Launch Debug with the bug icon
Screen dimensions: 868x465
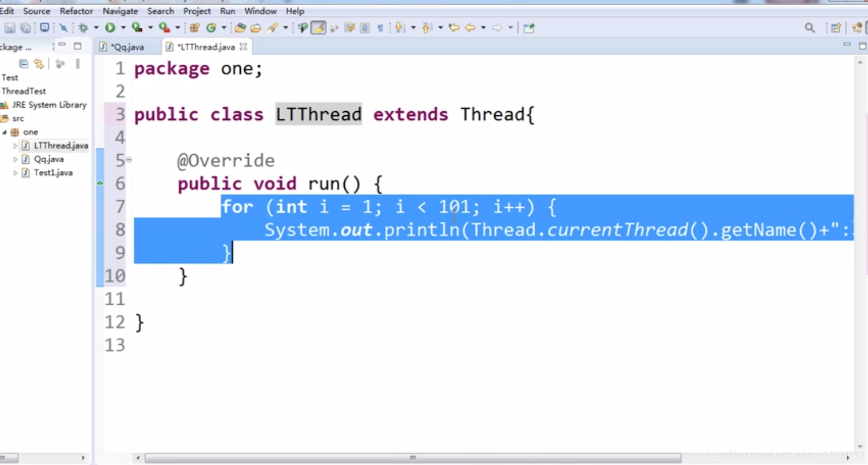83,28
